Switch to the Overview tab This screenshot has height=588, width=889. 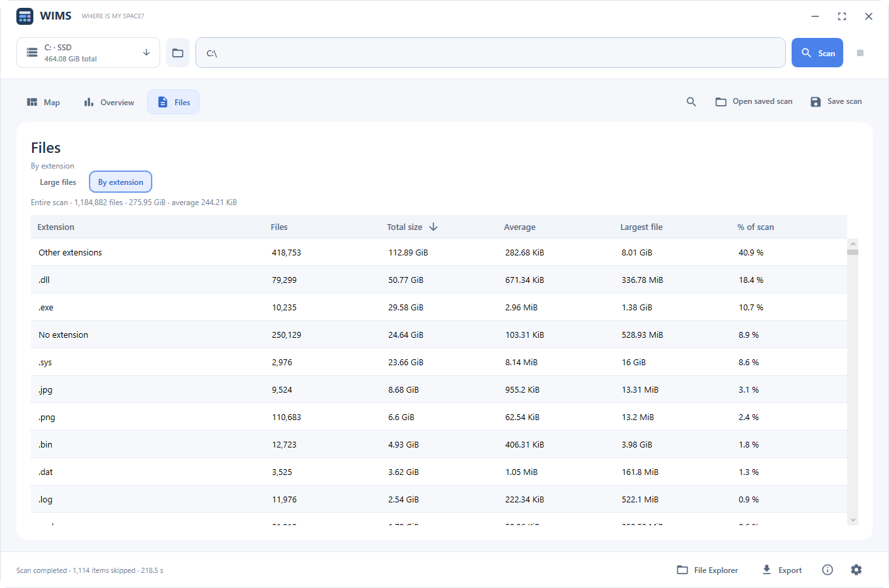109,102
